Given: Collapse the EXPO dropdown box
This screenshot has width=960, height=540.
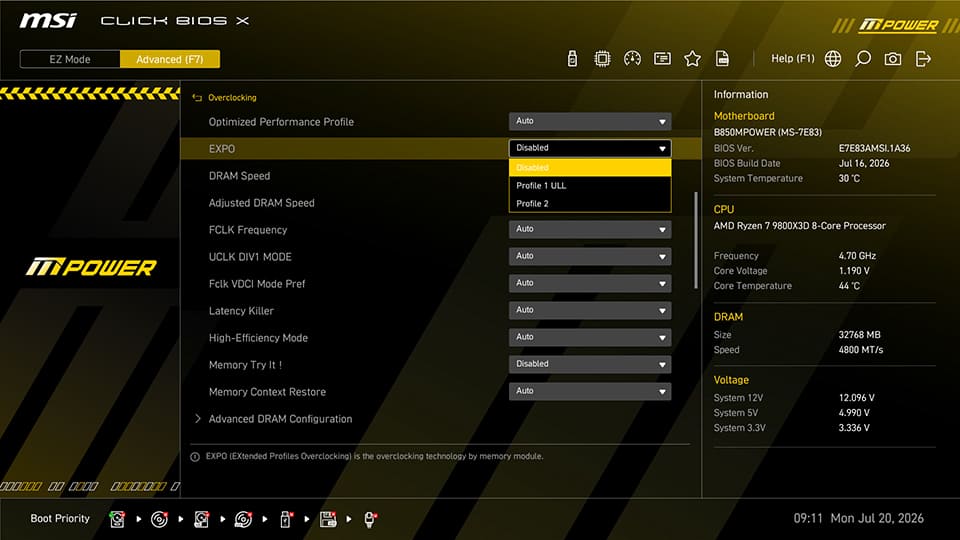Looking at the screenshot, I should tap(590, 148).
